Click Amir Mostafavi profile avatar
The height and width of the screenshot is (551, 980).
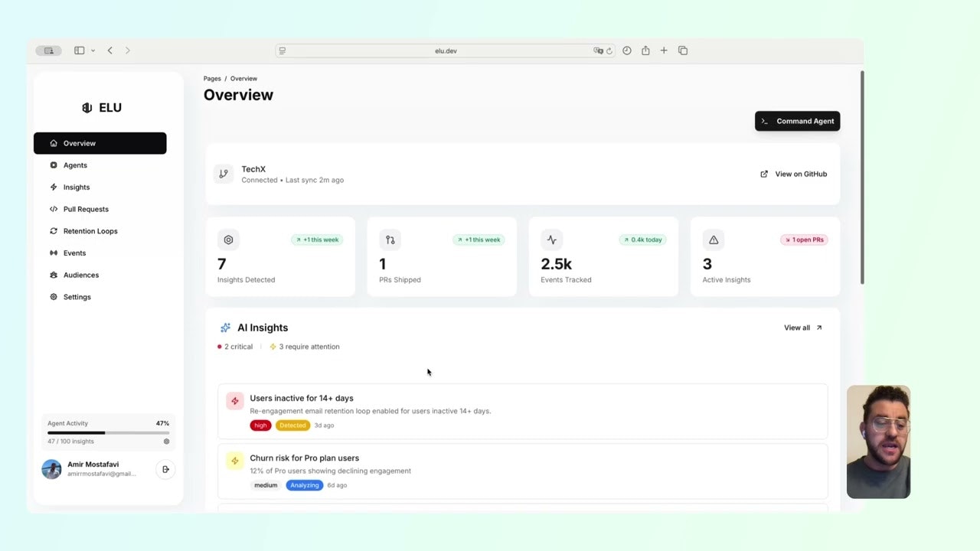click(51, 469)
